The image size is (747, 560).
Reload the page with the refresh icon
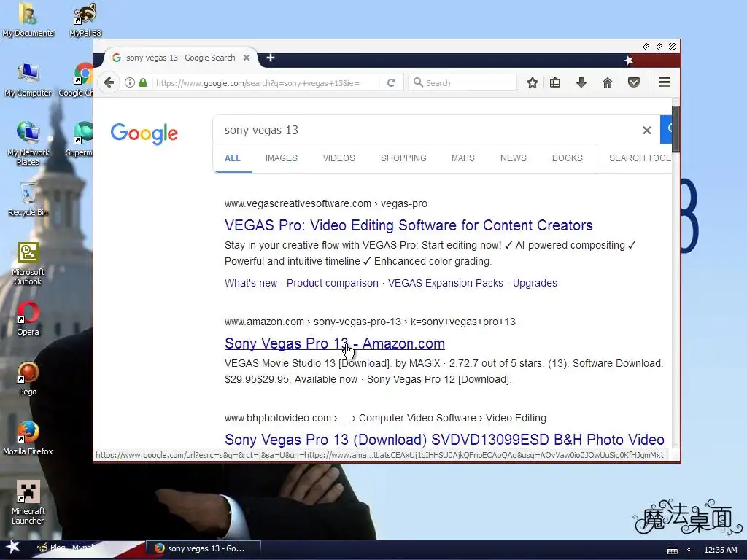391,83
